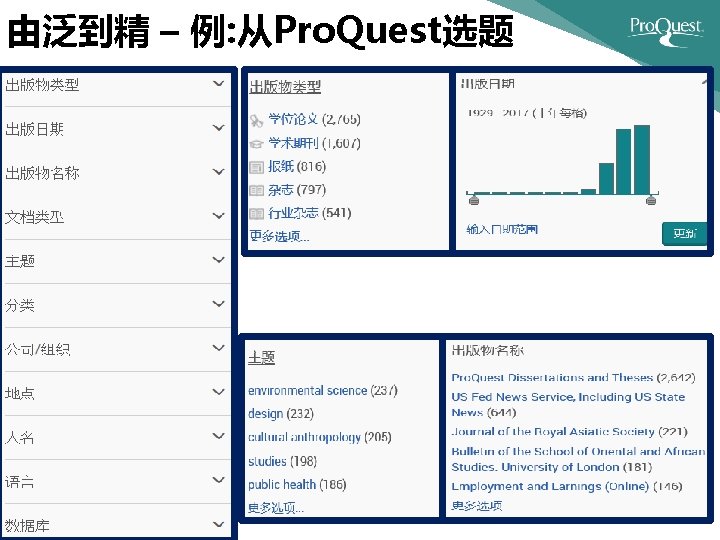This screenshot has width=720, height=540.
Task: Filter by studies (198) subject
Action: coord(282,461)
